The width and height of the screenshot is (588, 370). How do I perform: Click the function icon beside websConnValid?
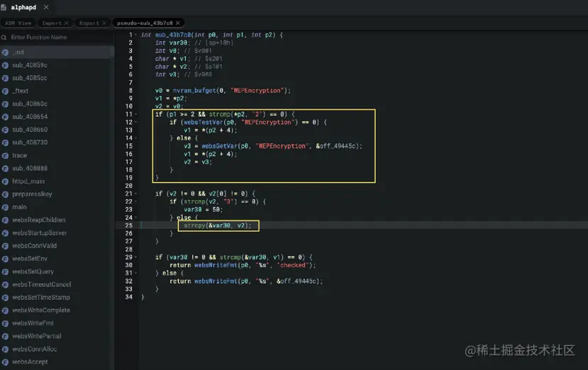click(5, 246)
